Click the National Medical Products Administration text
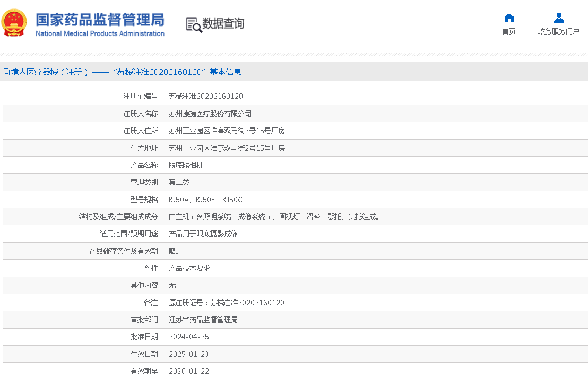This screenshot has width=588, height=379. (x=100, y=33)
